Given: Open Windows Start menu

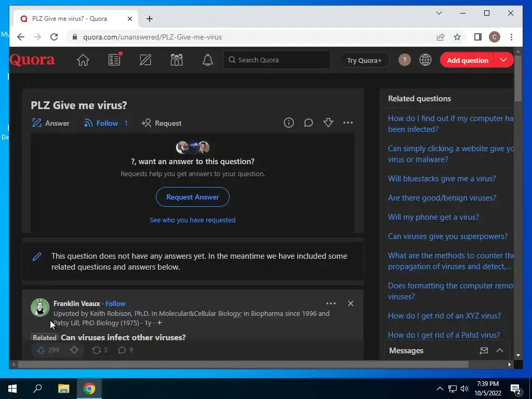Looking at the screenshot, I should [x=12, y=389].
